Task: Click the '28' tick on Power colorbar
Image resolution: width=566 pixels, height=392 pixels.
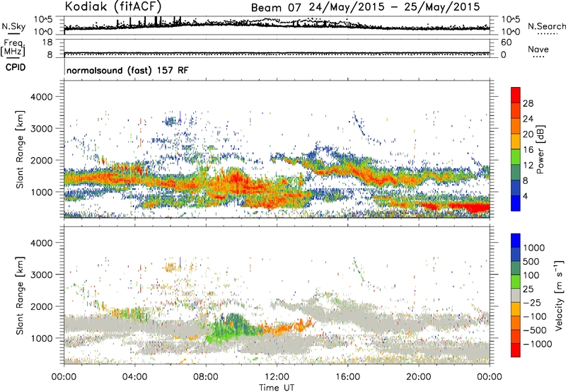Action: tap(528, 103)
